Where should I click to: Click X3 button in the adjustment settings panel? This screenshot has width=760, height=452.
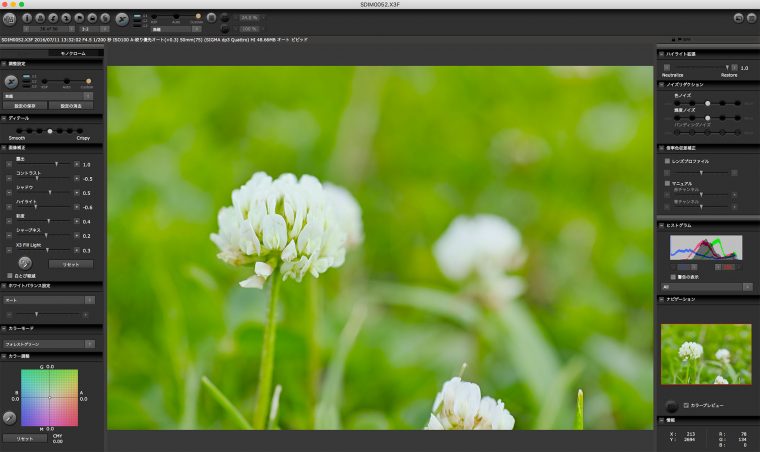[11, 82]
